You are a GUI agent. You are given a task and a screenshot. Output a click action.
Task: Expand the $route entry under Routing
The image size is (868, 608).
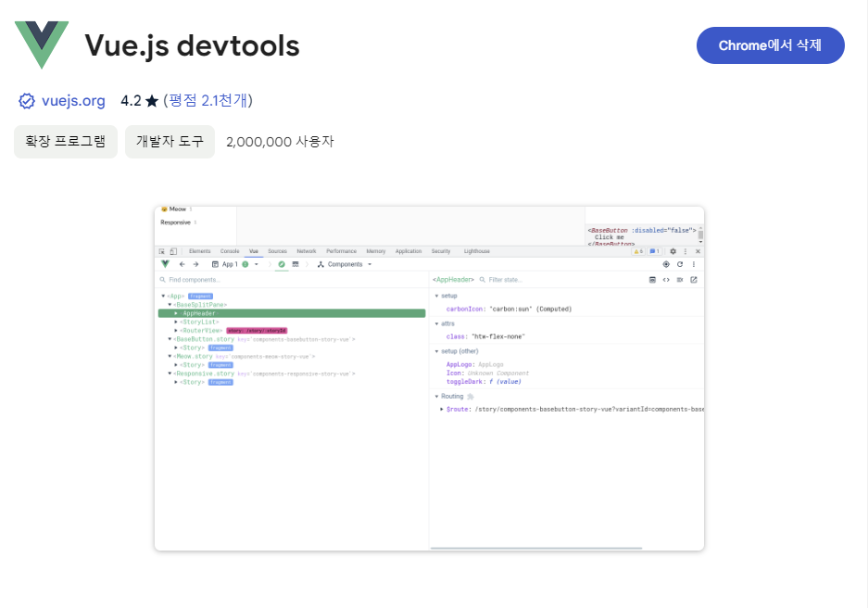click(x=443, y=409)
